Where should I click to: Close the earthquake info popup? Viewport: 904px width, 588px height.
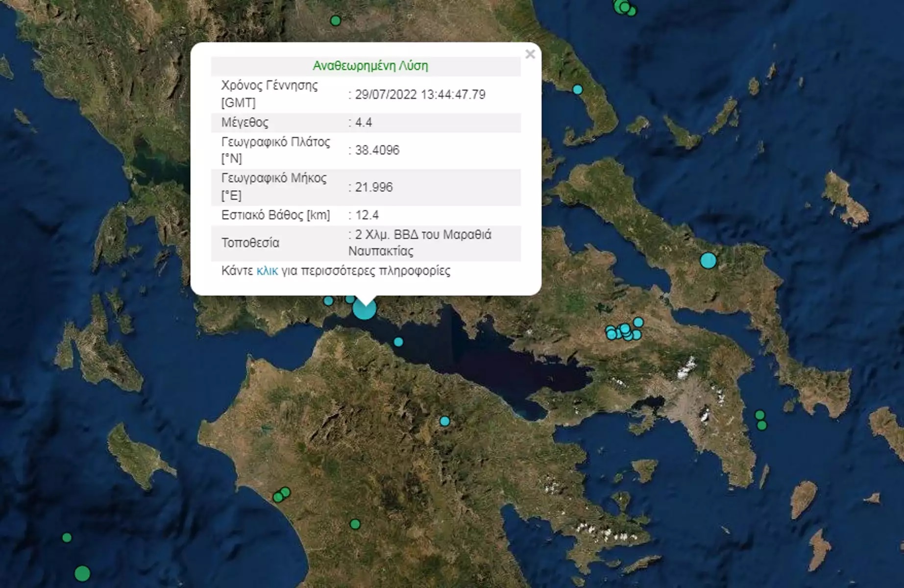tap(530, 54)
